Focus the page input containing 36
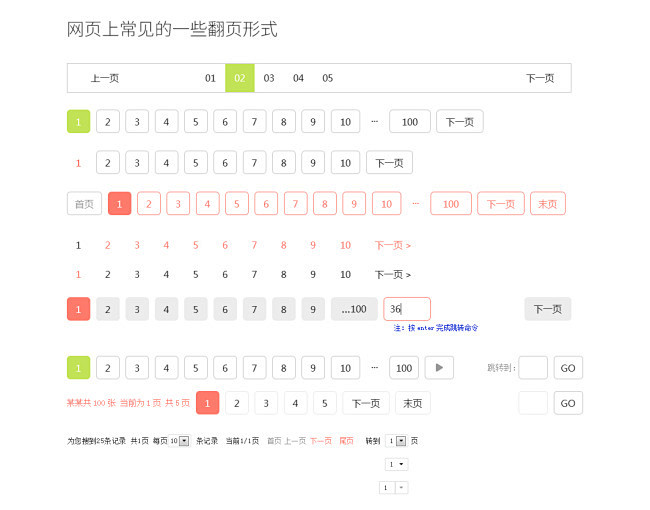650x510 pixels. pos(407,309)
